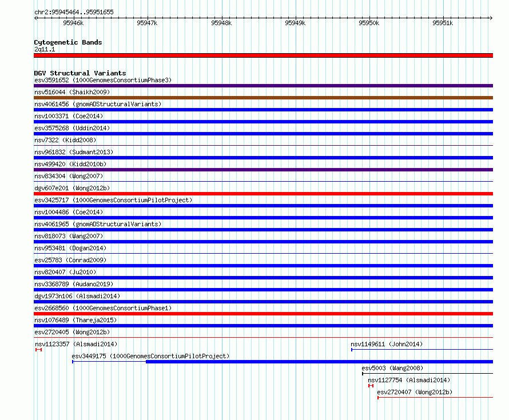Click start tick of esv5003 feature

coord(363,374)
